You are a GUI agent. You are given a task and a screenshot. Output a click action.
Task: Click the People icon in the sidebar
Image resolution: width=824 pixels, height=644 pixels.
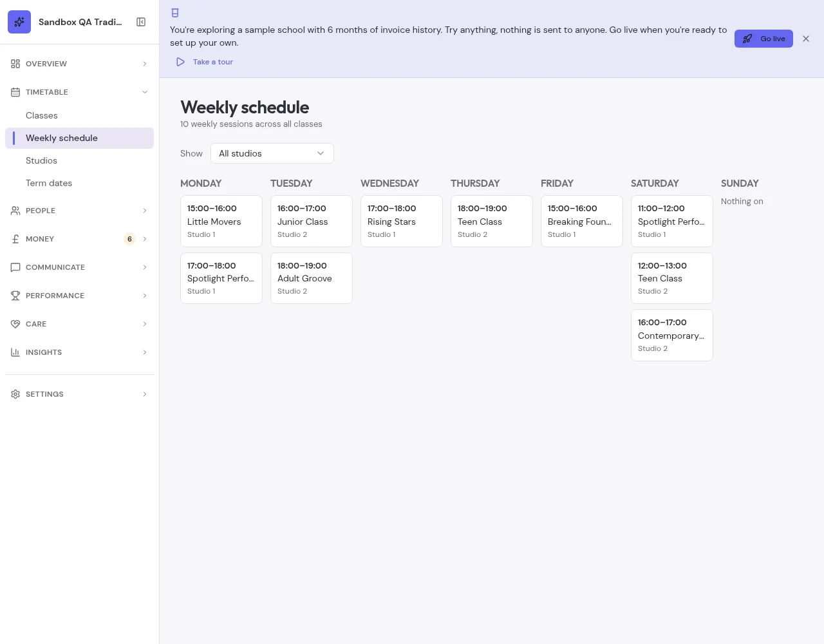(15, 211)
